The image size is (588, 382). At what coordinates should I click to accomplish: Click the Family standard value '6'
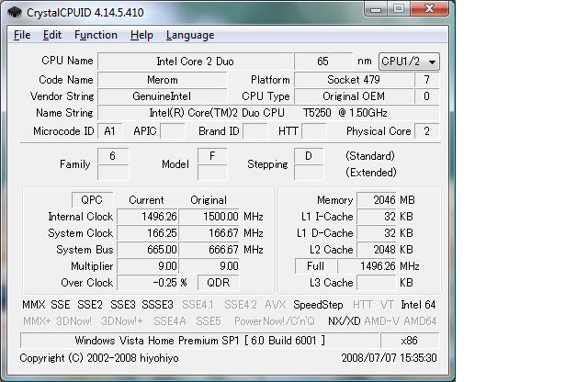point(112,156)
